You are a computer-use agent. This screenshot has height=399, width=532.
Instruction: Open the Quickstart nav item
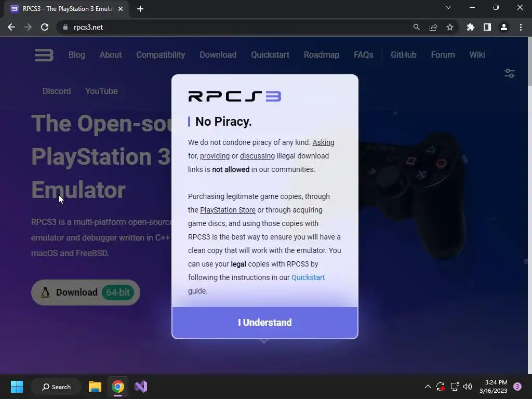click(x=270, y=55)
